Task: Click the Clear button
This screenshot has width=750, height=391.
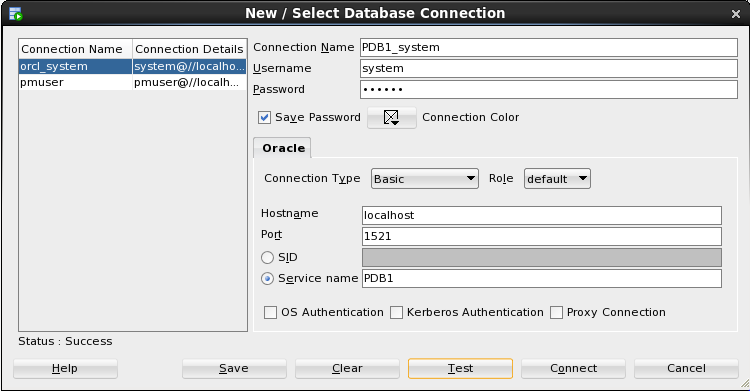Action: [x=347, y=368]
